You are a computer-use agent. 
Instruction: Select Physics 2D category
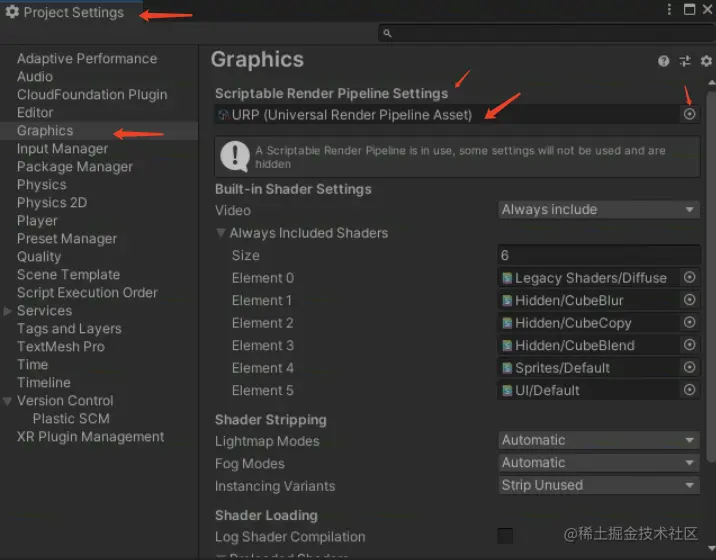[52, 203]
